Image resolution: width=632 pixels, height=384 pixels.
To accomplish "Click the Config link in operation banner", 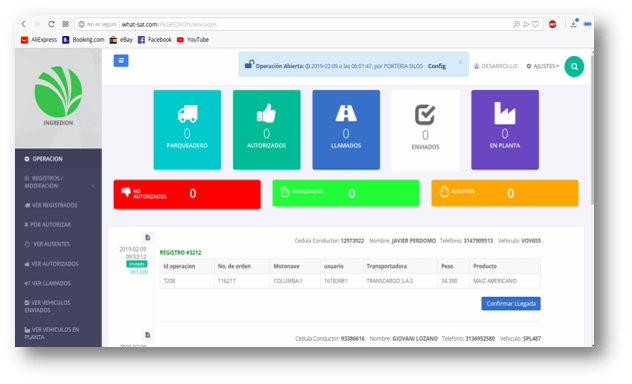I will 437,66.
